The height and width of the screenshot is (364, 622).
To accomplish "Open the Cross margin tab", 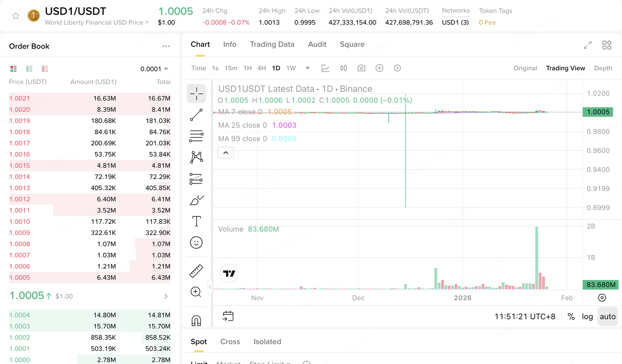I will [230, 342].
